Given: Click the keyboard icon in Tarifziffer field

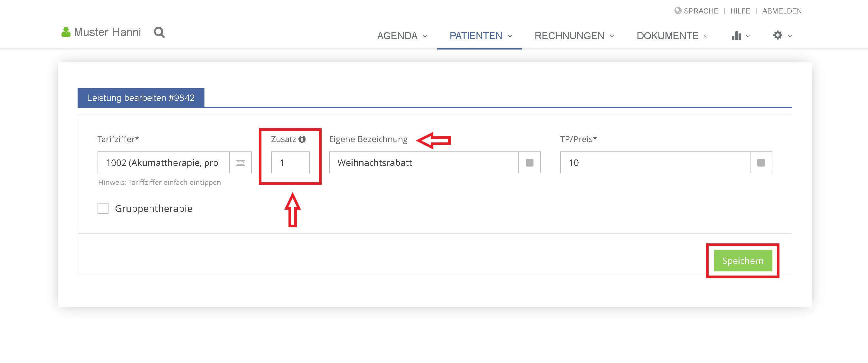Looking at the screenshot, I should [x=240, y=163].
